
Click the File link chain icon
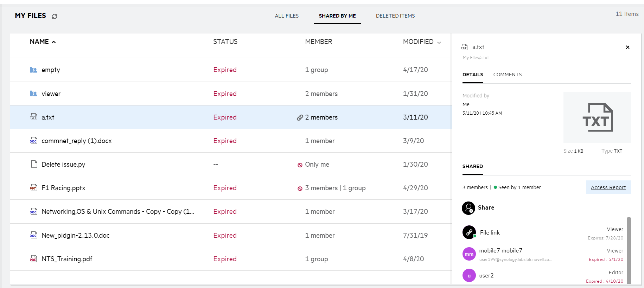tap(469, 232)
